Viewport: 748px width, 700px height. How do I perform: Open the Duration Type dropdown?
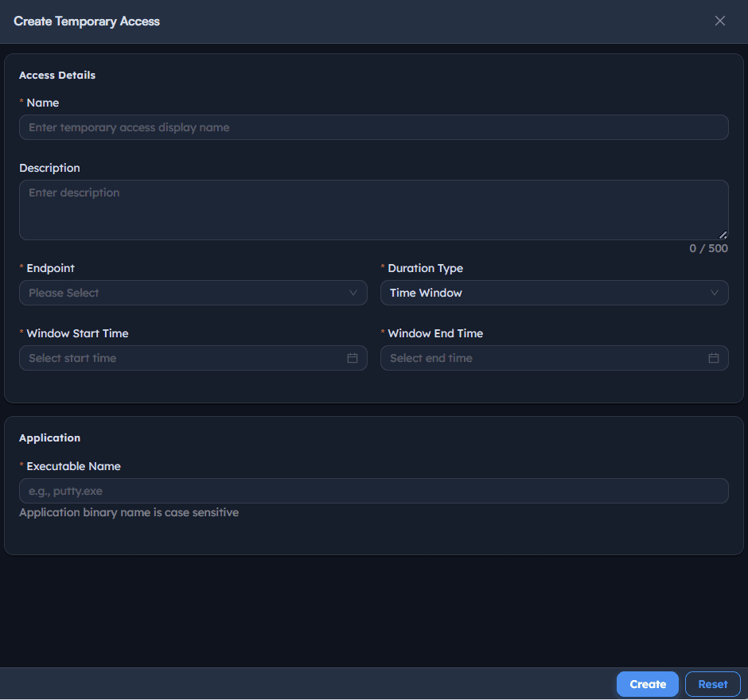pos(555,293)
